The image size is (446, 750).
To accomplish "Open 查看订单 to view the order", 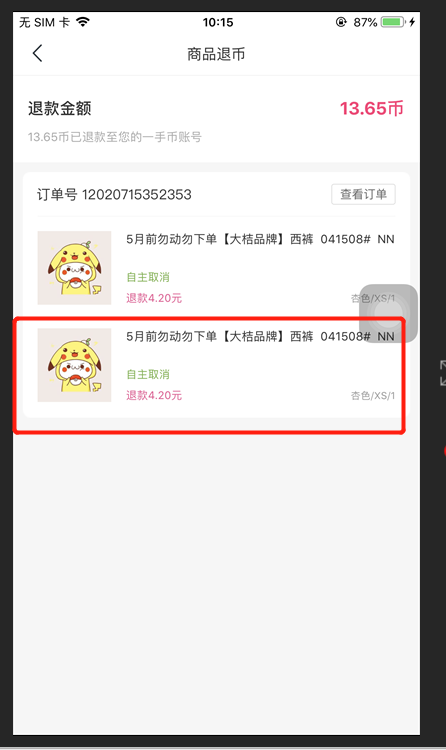I will [363, 194].
